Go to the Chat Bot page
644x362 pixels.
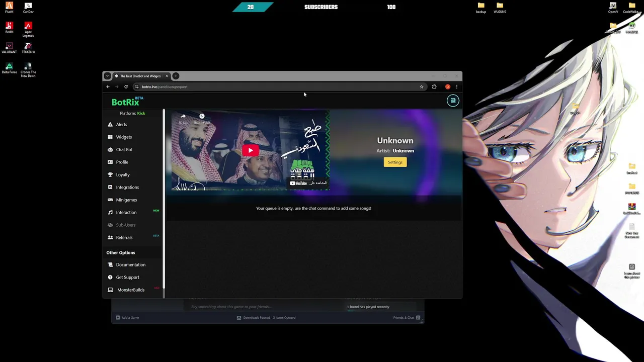coord(124,149)
